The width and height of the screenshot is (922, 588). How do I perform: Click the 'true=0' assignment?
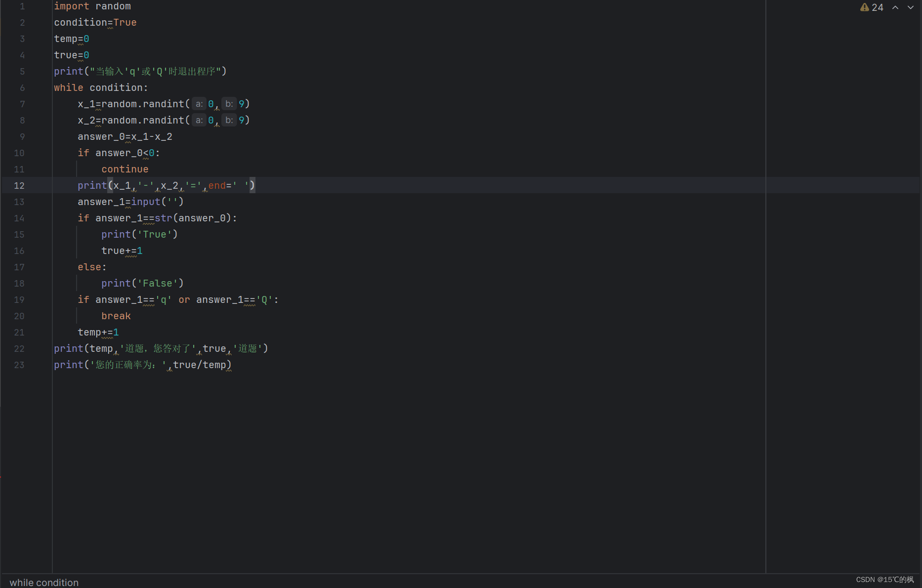72,55
